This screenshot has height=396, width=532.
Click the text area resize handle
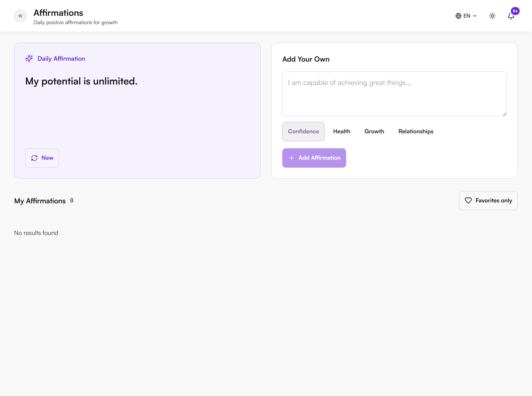[x=504, y=114]
